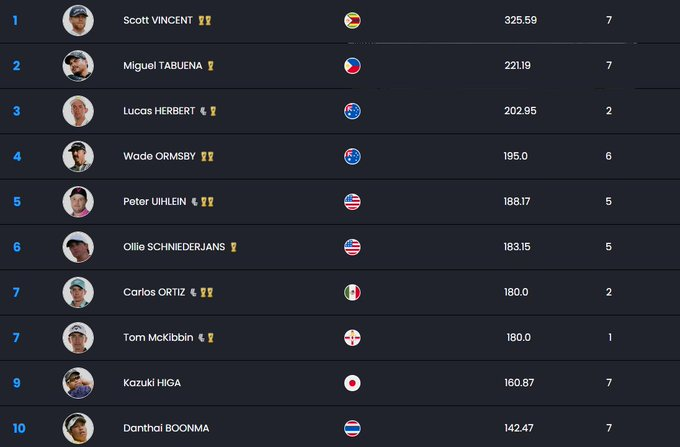Click the rank 6 number for Ollie Schniederjans
Screen dimensions: 680x447
(x=16, y=247)
